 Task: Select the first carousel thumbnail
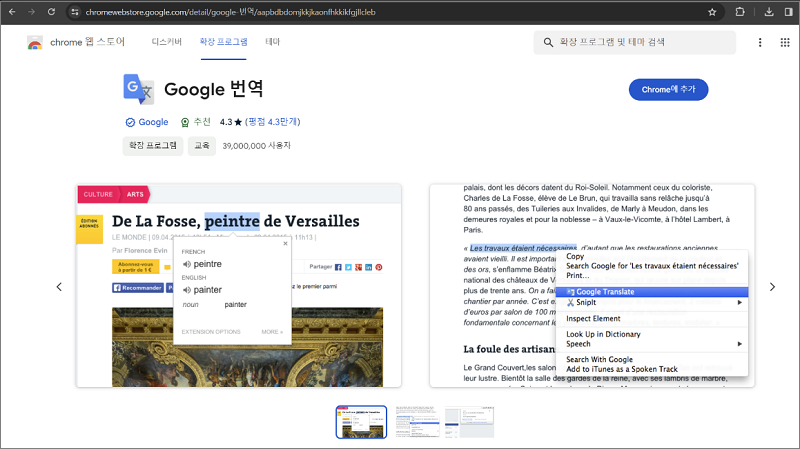[x=361, y=422]
